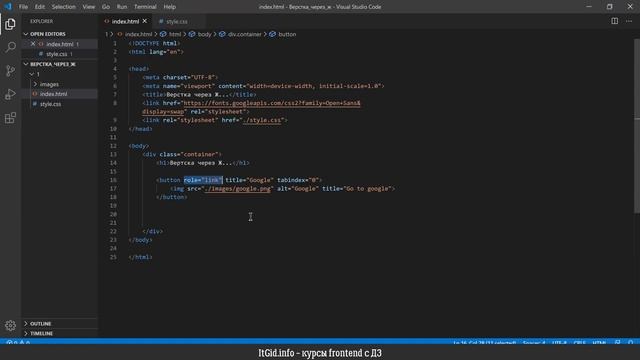Click the errors and warnings indicator
Screen dimensions: 640x360
tap(18, 342)
